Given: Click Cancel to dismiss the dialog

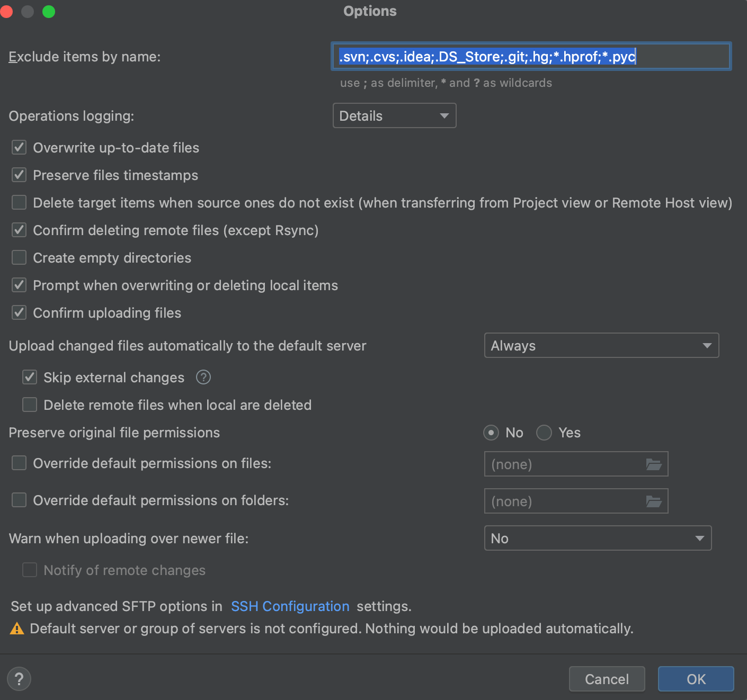Looking at the screenshot, I should click(x=607, y=679).
